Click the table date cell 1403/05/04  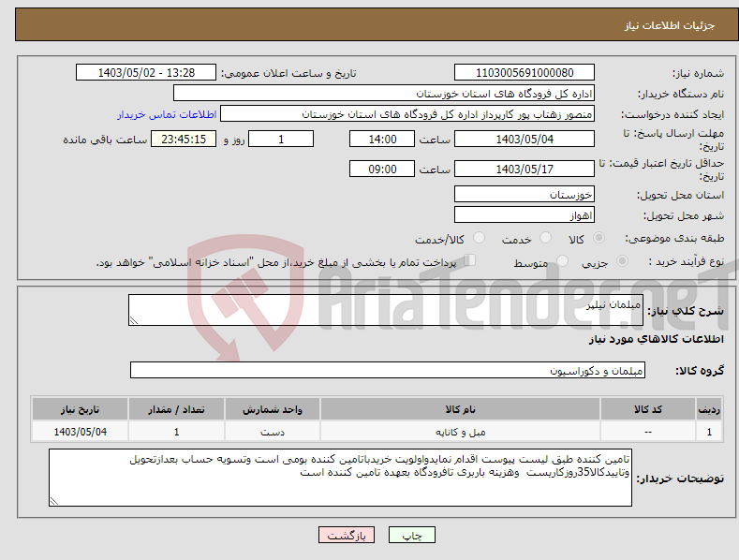click(81, 432)
